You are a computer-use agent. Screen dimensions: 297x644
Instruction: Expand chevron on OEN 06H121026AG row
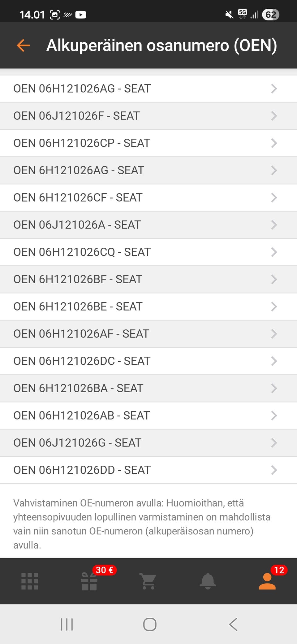click(x=274, y=89)
